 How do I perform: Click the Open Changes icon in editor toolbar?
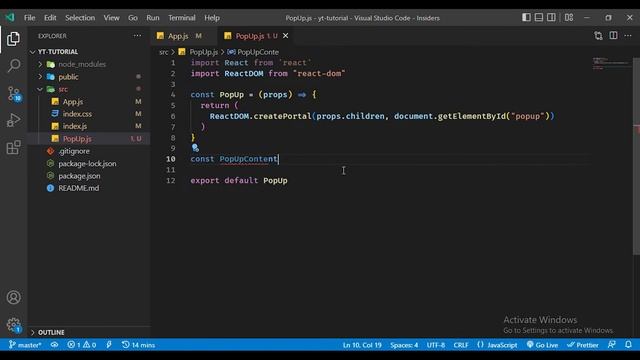point(598,36)
